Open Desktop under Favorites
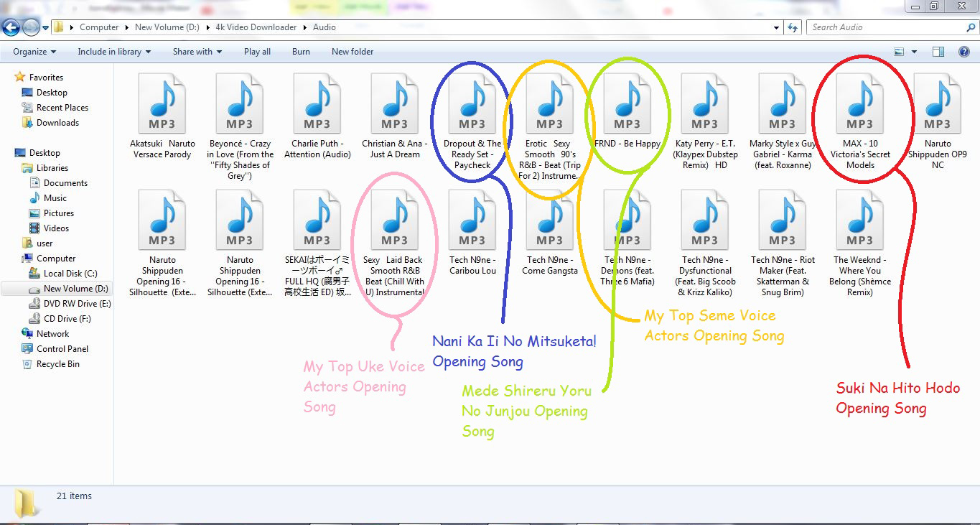The image size is (980, 525). point(52,93)
